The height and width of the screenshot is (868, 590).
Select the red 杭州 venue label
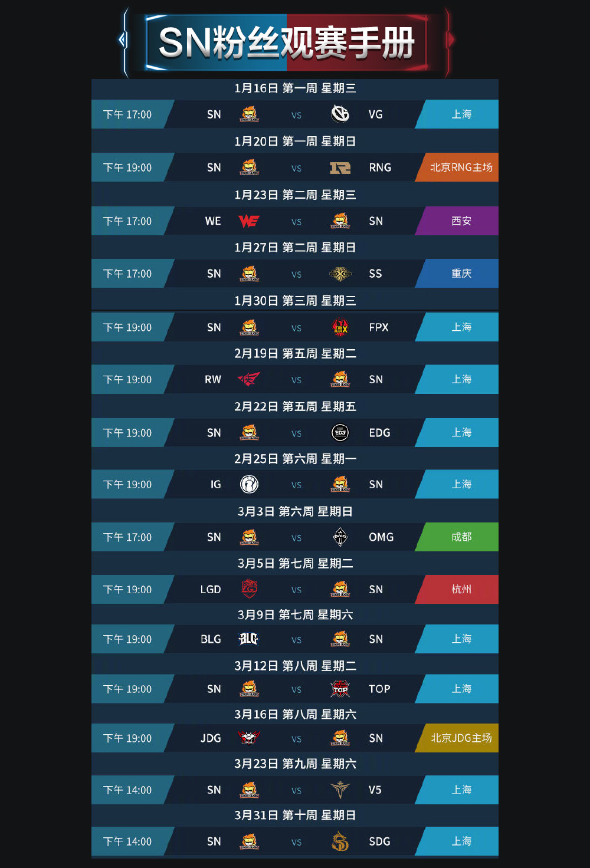click(460, 589)
